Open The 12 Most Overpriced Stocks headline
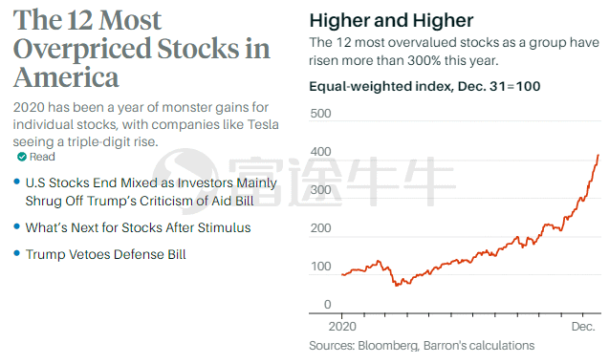 pyautogui.click(x=141, y=49)
